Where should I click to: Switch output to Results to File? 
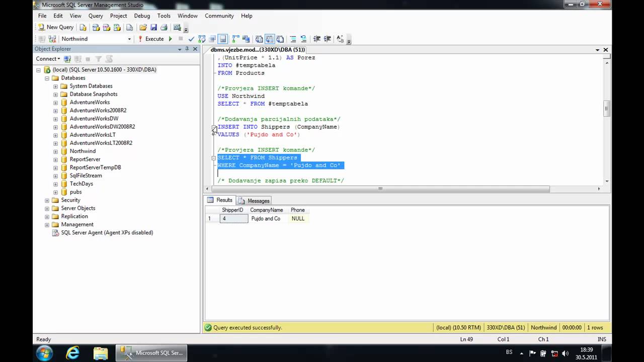(x=280, y=39)
